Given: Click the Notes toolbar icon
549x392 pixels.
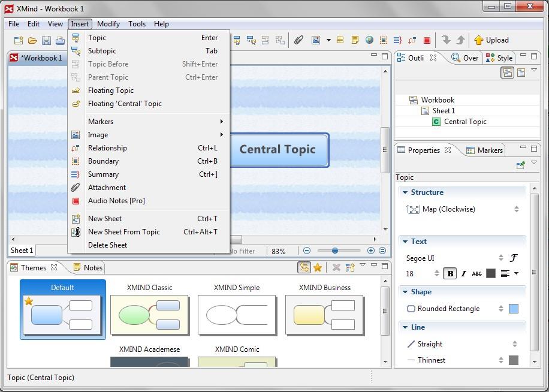Looking at the screenshot, I should 355,40.
